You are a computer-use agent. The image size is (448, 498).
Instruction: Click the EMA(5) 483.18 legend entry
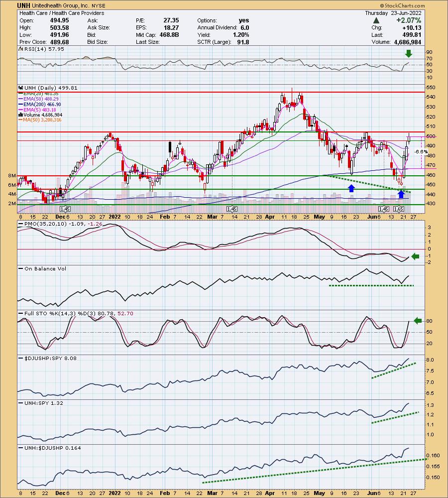coord(37,110)
